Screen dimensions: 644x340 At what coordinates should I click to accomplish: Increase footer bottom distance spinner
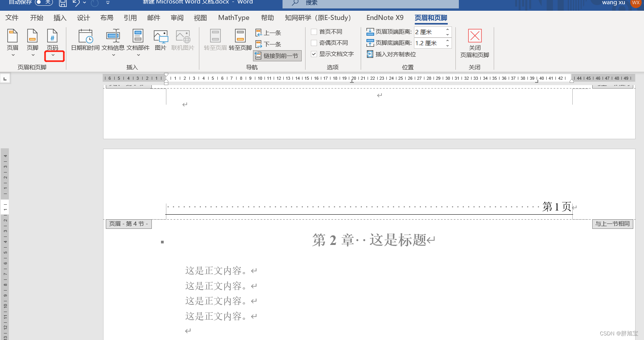point(447,41)
